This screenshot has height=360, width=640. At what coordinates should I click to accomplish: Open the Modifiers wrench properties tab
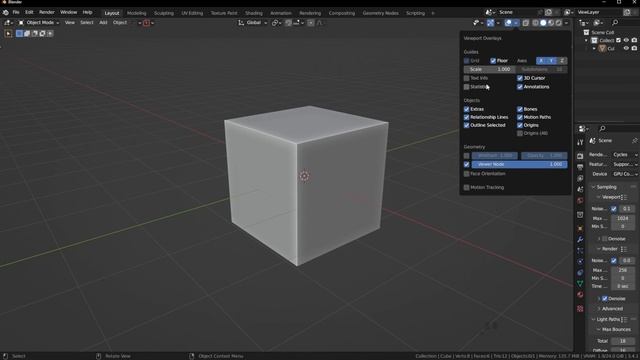click(x=580, y=239)
